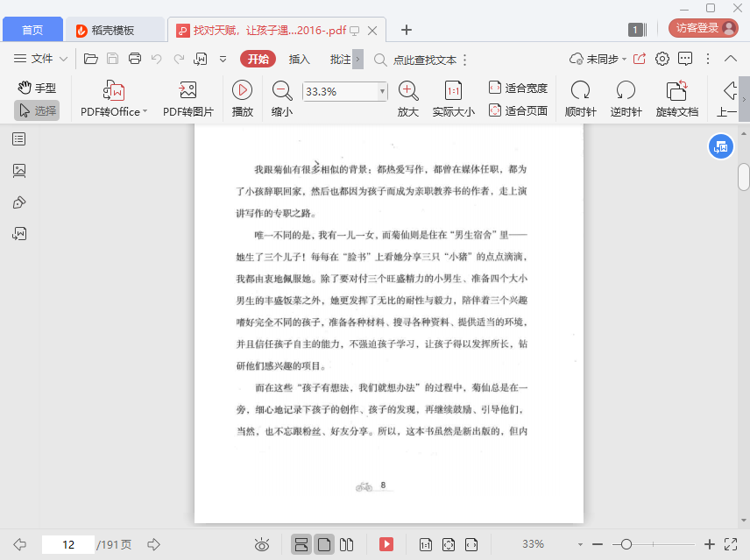Increase zoom with plus button
Screen dimensions: 750x560
point(710,544)
